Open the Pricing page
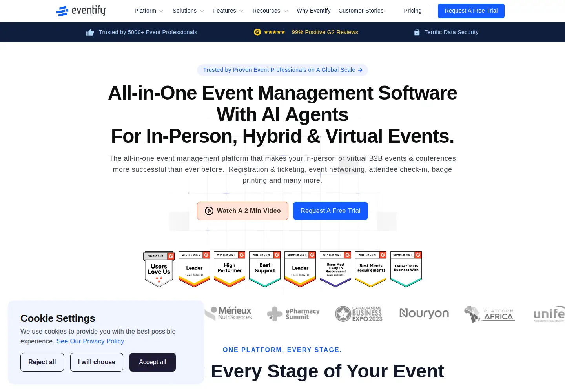The height and width of the screenshot is (392, 565). 413,11
